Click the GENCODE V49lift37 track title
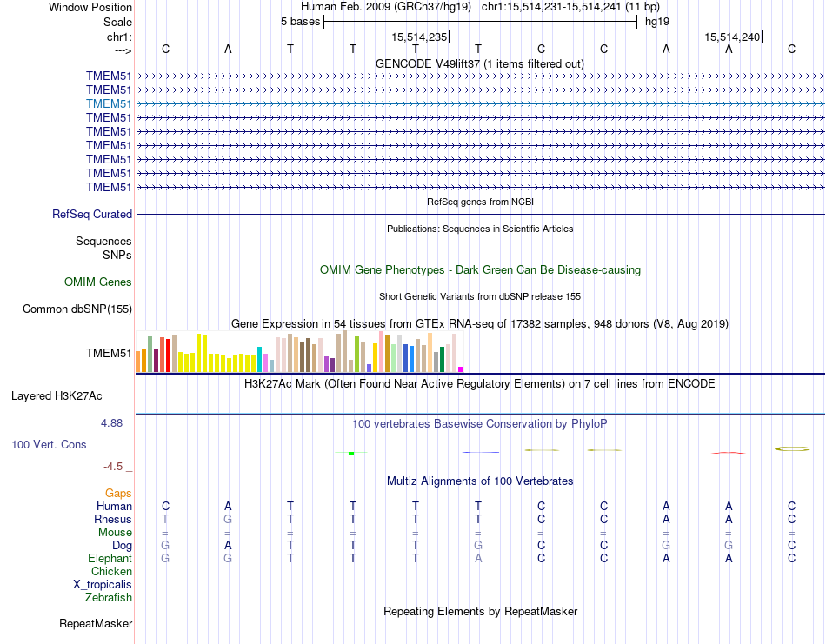The width and height of the screenshot is (826, 644). [479, 64]
